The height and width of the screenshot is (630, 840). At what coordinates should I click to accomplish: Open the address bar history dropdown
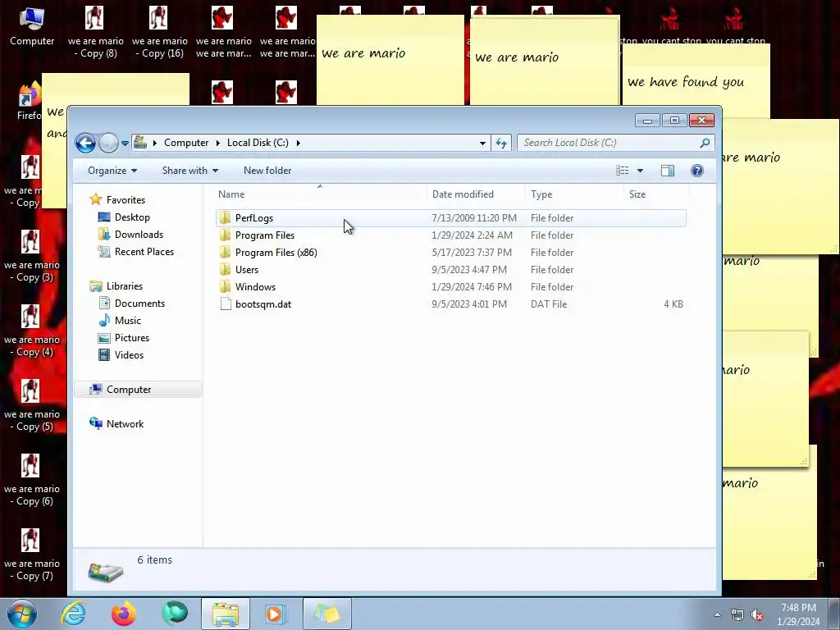(482, 143)
